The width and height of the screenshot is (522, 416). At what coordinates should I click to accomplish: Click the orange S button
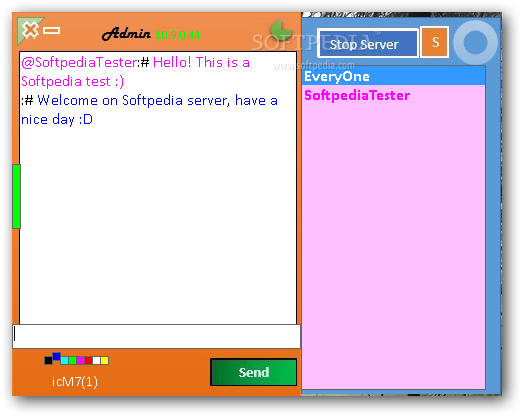point(434,42)
